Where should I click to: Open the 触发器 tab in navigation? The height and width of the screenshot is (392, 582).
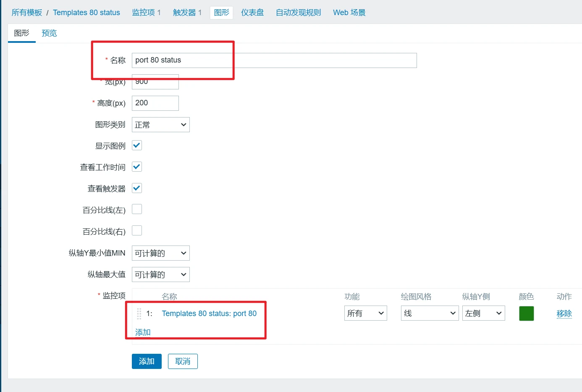click(x=187, y=13)
